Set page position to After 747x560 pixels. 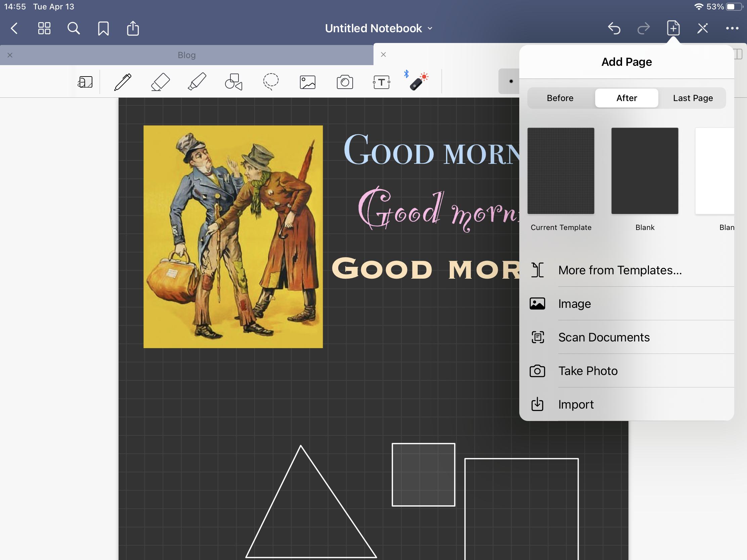pos(626,98)
